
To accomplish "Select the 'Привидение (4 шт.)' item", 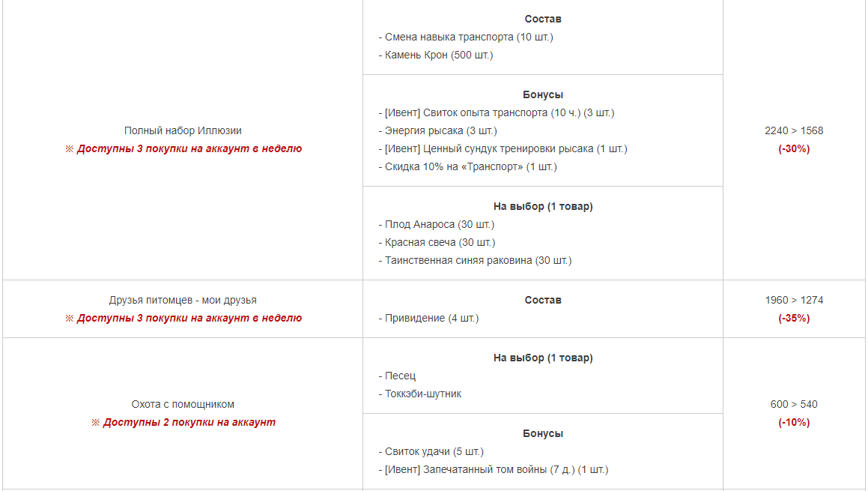I will point(428,318).
